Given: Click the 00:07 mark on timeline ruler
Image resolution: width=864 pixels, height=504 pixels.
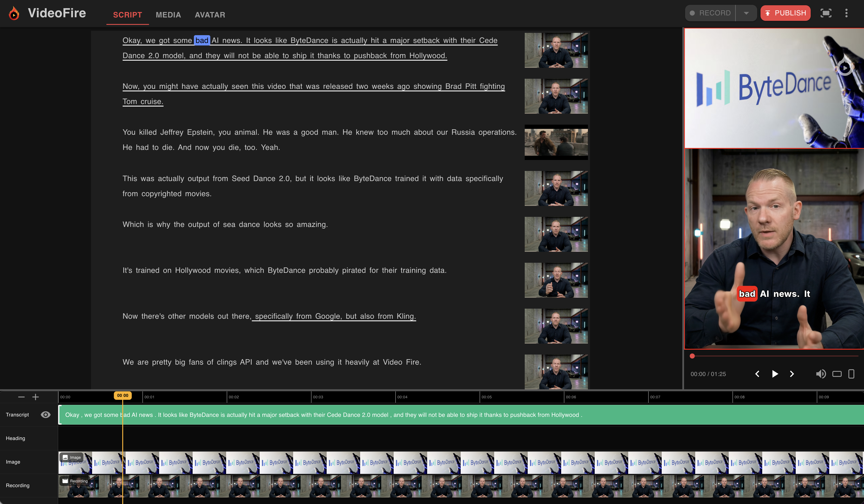Looking at the screenshot, I should point(655,397).
